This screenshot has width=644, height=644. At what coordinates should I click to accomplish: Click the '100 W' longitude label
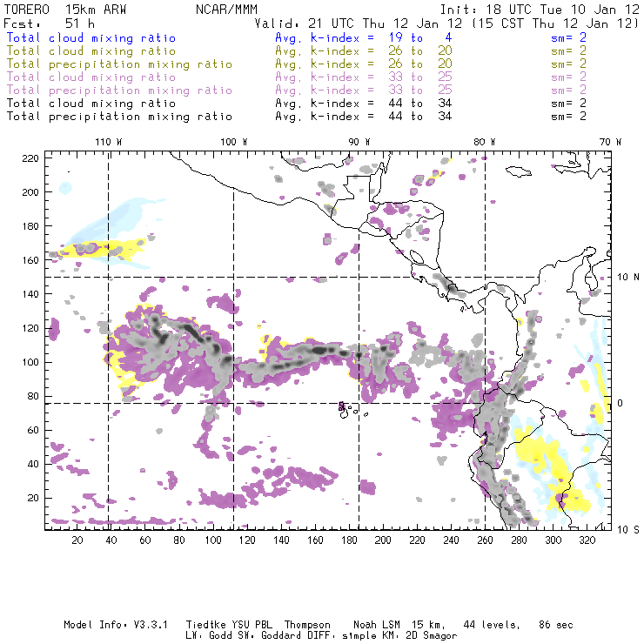point(234,142)
